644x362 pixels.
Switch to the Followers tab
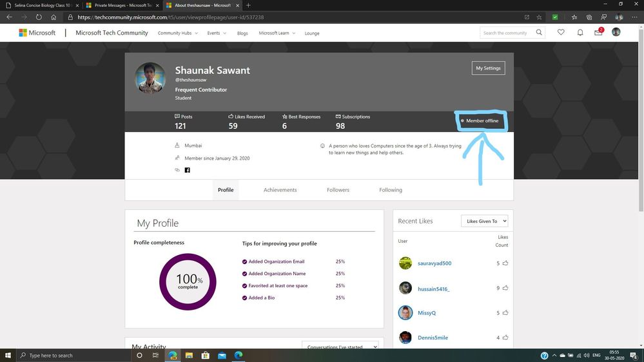(x=338, y=190)
